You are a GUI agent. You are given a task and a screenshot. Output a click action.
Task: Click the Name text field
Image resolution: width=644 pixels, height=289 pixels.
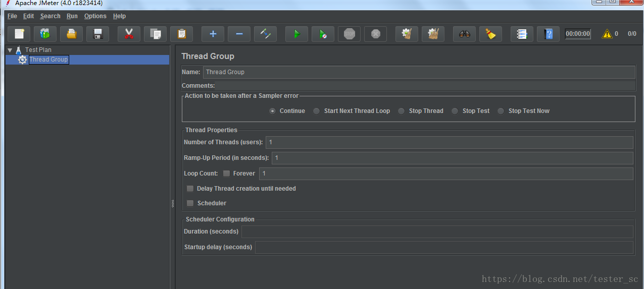tap(419, 72)
